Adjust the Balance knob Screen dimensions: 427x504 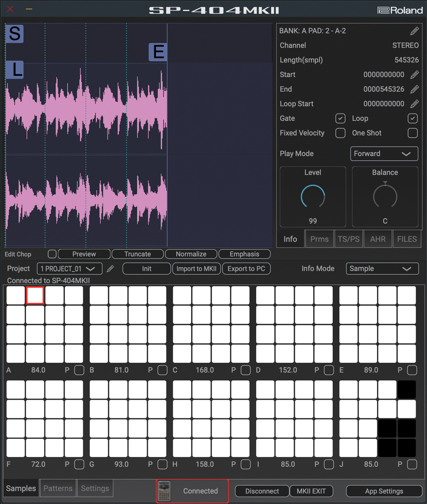coord(385,196)
